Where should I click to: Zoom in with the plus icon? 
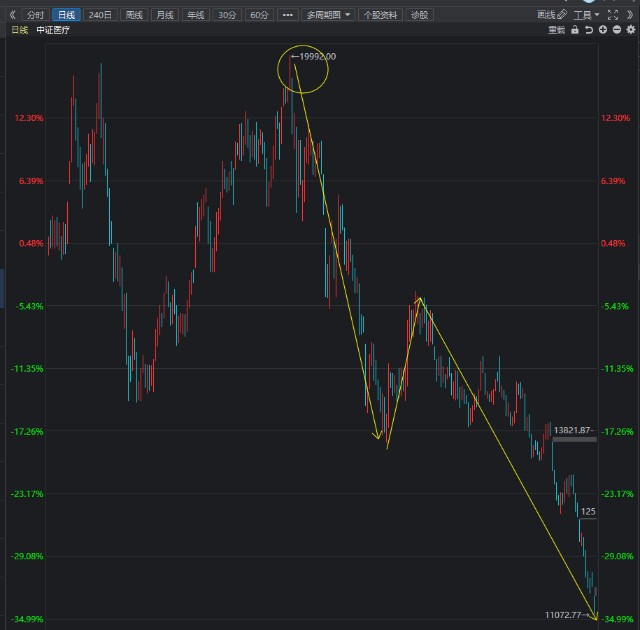[603, 30]
